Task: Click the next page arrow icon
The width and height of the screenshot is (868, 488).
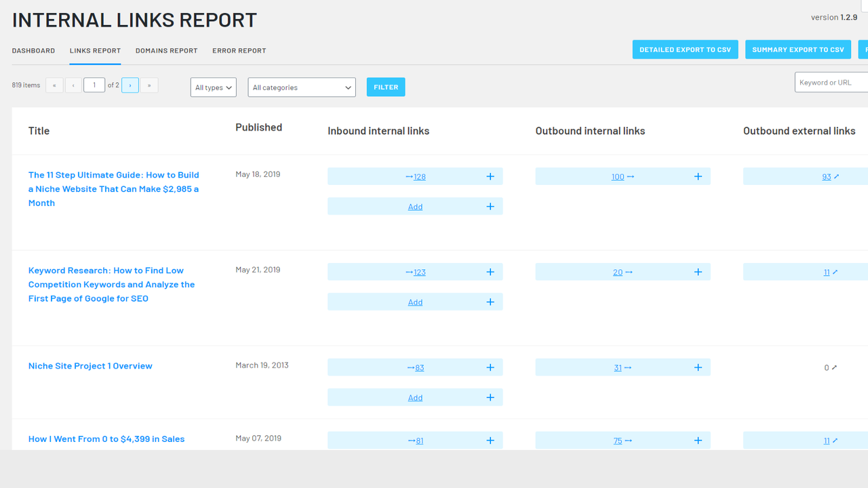Action: click(130, 85)
